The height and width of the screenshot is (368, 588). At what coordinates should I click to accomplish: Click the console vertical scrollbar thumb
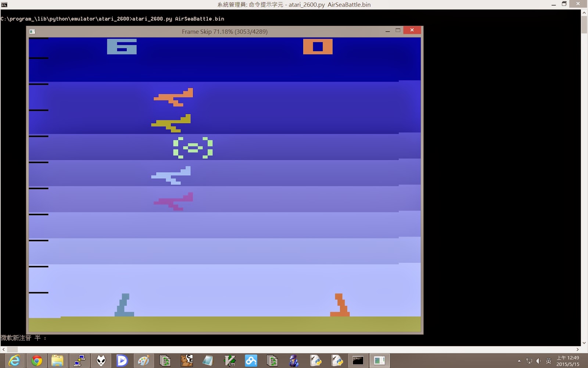click(x=584, y=25)
